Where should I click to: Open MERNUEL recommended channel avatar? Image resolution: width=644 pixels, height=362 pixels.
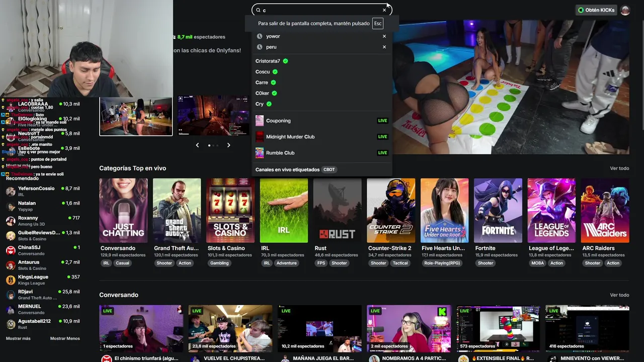click(11, 310)
